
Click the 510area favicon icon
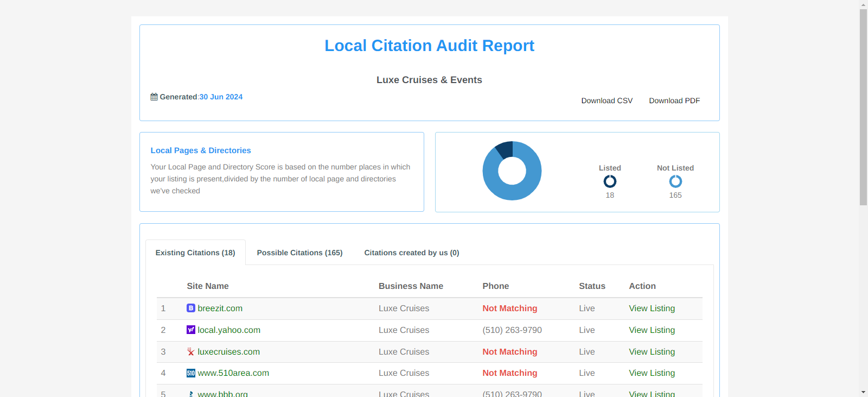(191, 373)
